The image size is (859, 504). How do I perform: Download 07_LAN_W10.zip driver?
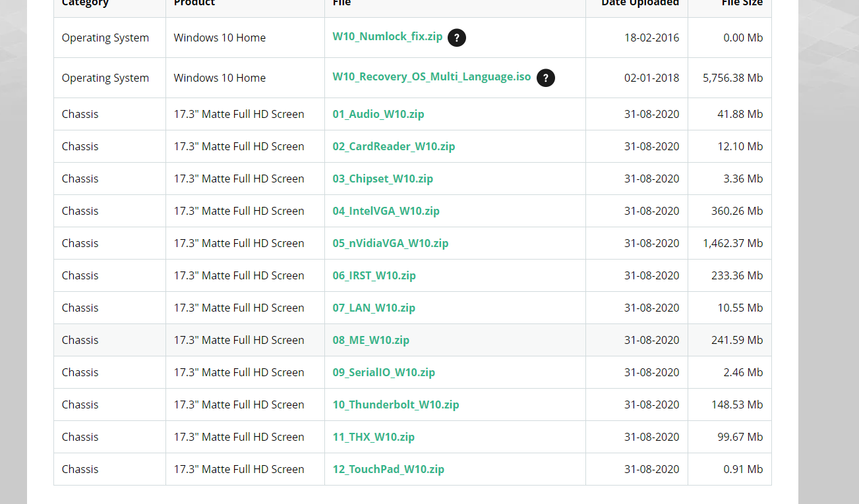tap(374, 308)
